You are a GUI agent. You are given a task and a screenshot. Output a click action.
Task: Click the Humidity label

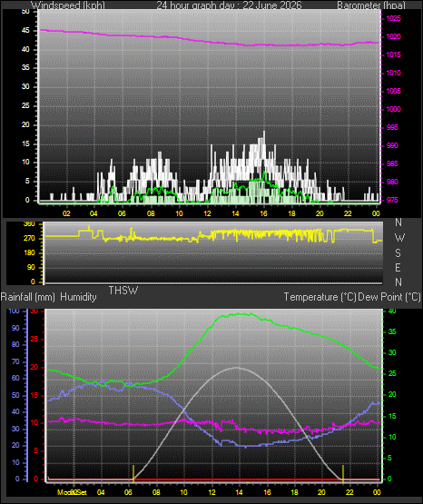click(78, 297)
